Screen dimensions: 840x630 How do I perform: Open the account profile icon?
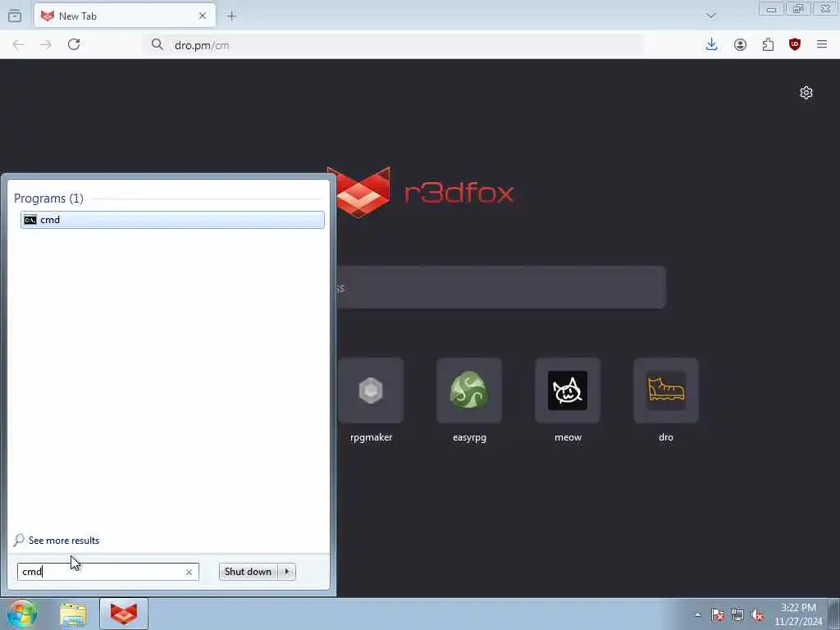tap(740, 45)
